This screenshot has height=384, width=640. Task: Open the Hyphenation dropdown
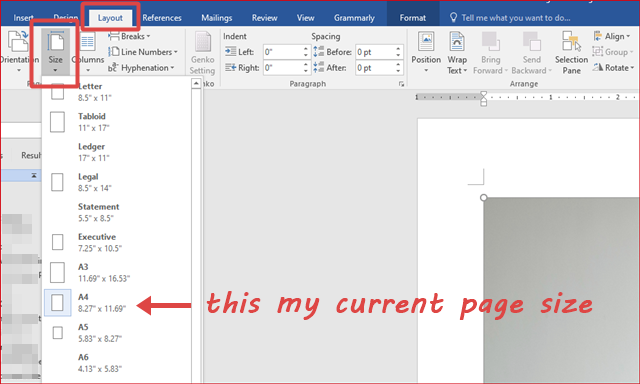[141, 68]
